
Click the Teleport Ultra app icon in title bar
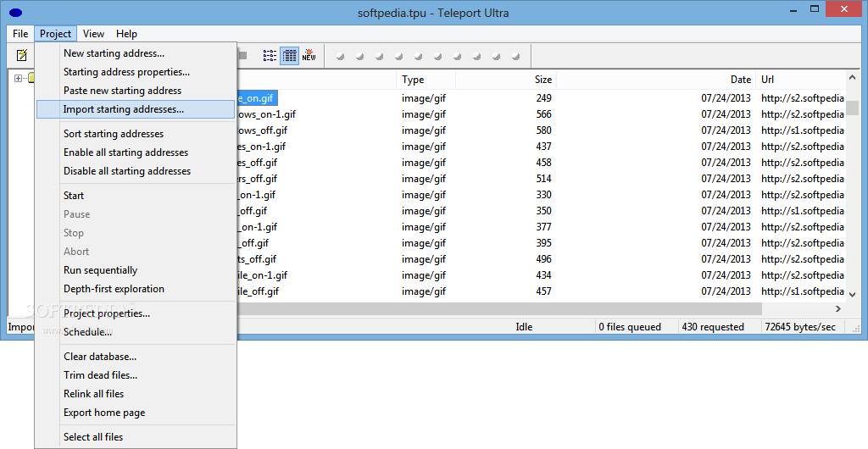tap(15, 12)
